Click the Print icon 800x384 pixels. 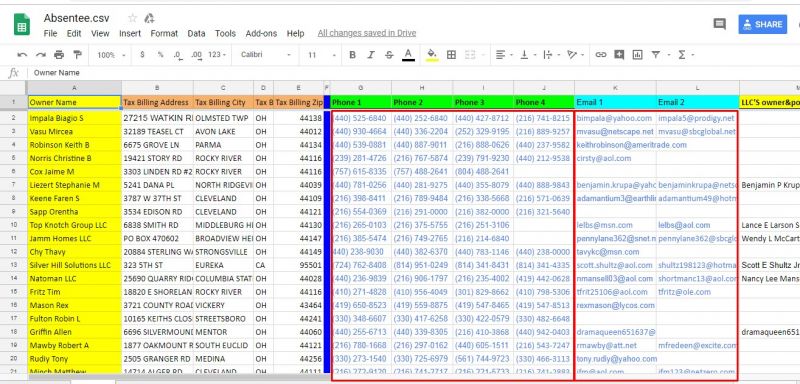click(x=59, y=55)
